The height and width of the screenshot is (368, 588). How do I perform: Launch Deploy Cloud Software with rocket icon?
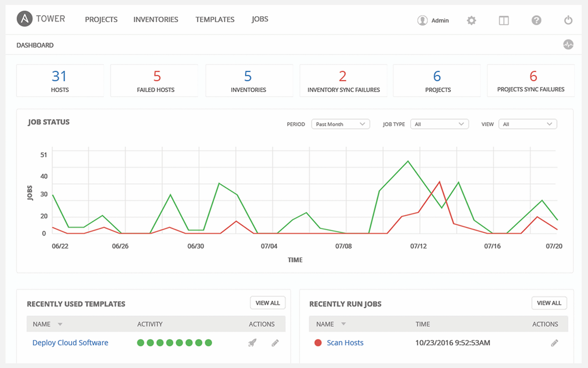pyautogui.click(x=252, y=343)
